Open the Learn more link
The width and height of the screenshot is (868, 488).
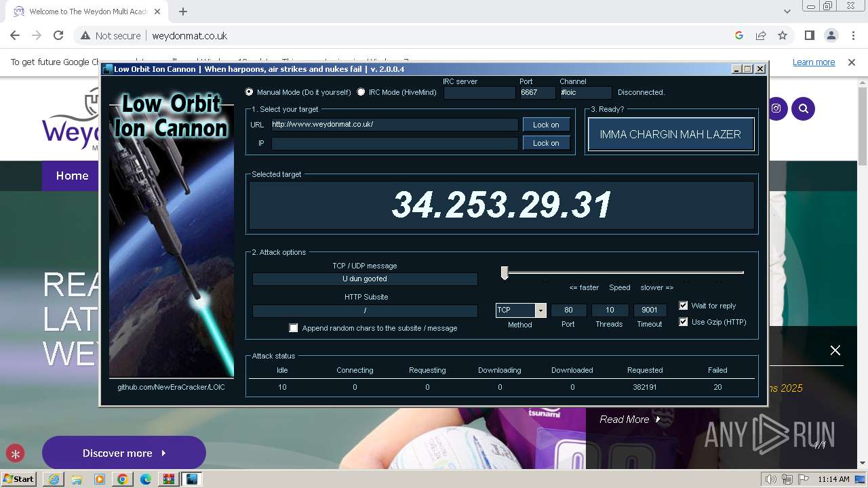pyautogui.click(x=814, y=62)
